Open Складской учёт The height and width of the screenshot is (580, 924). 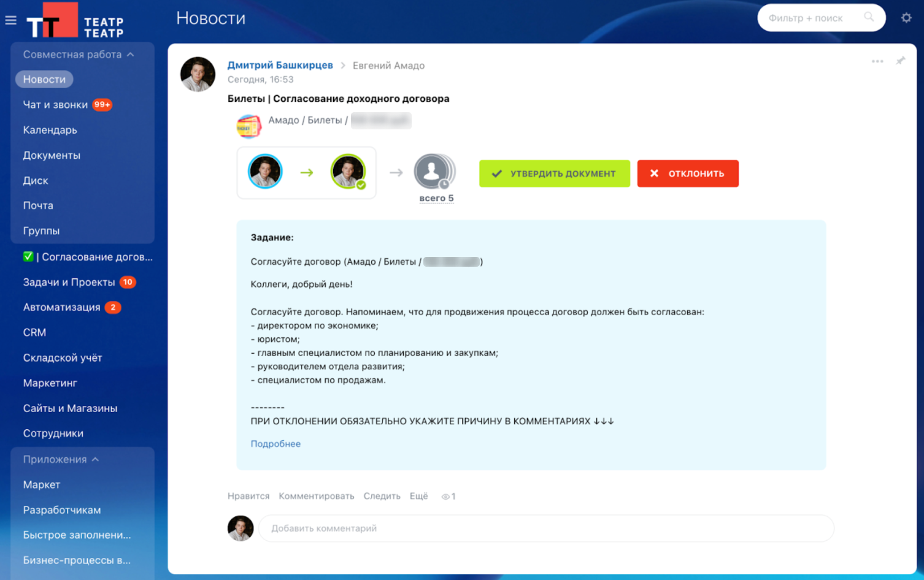pos(63,357)
